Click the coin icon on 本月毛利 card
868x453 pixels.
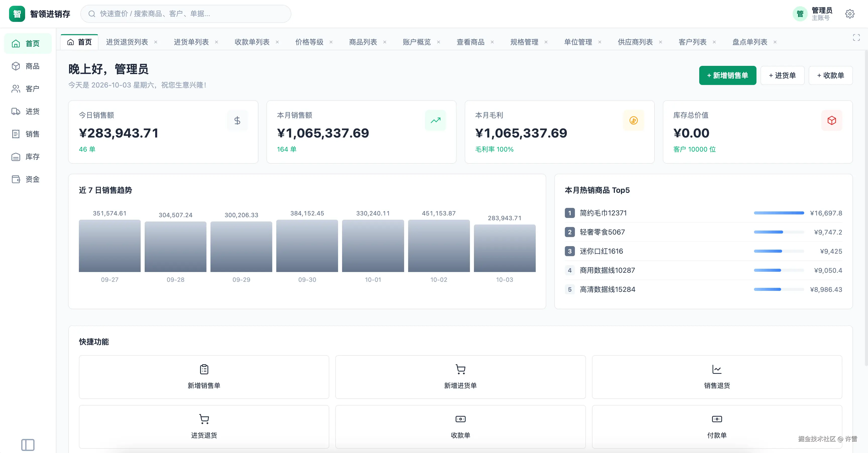tap(633, 120)
